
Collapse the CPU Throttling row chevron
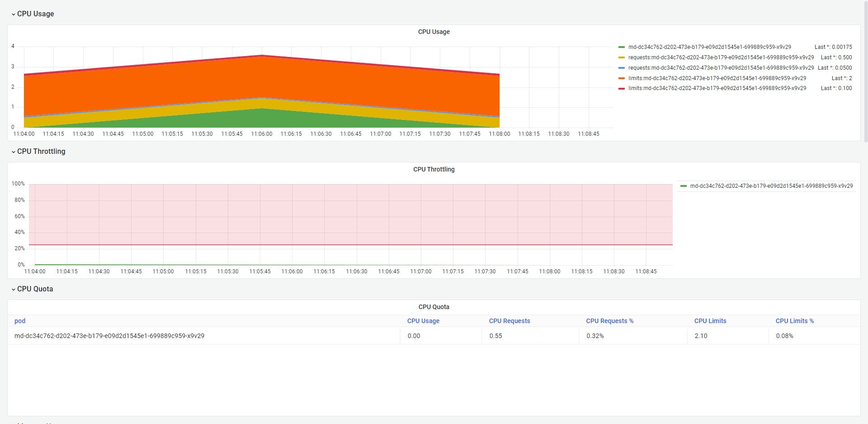coord(13,152)
